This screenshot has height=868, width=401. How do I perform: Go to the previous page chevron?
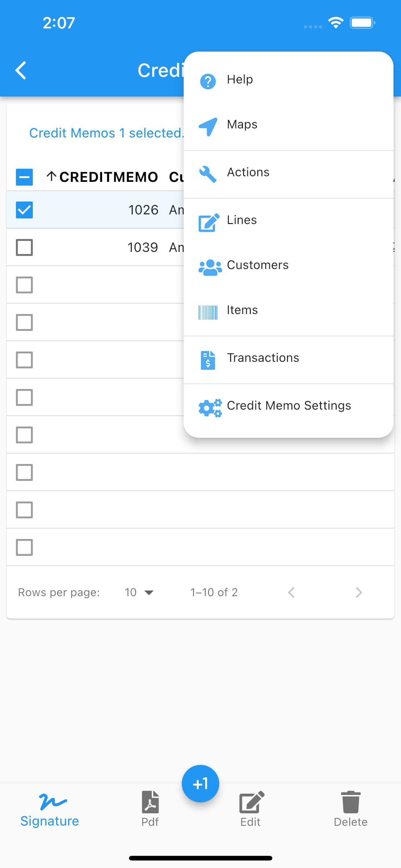click(291, 592)
